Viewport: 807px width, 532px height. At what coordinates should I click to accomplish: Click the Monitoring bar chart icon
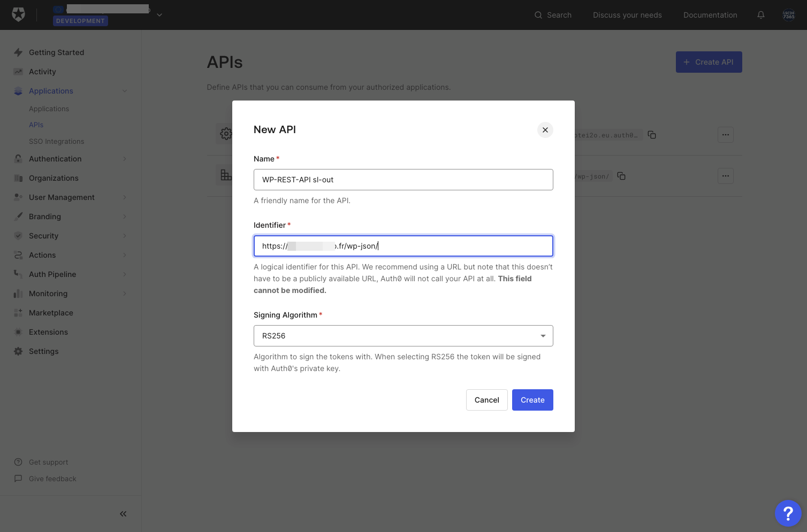(x=18, y=294)
